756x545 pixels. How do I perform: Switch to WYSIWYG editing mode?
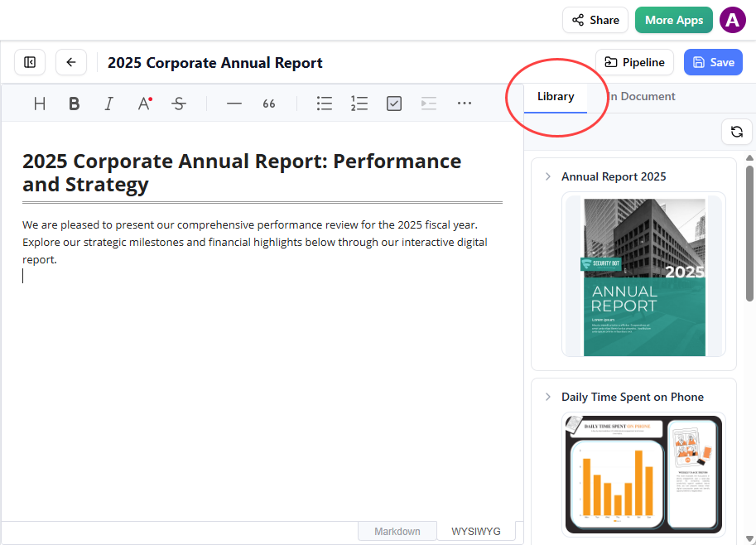(475, 531)
